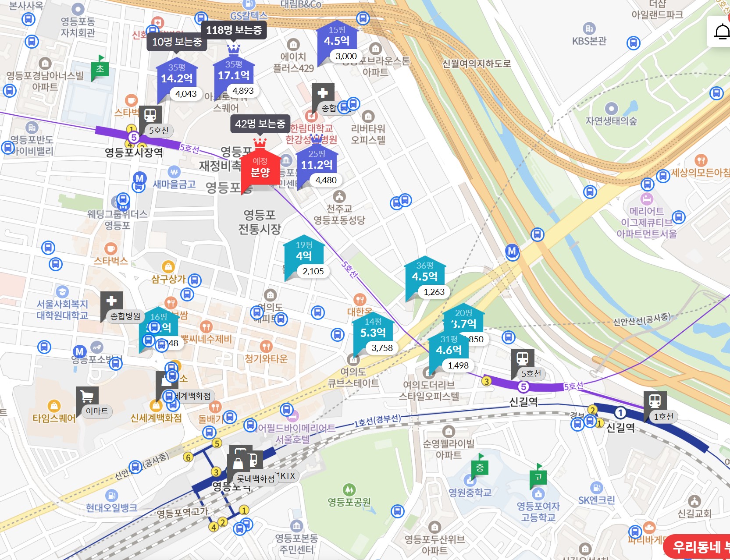Screen dimensions: 730x560
Task: Click the 신길역 1호선 subway marker
Action: point(655,401)
